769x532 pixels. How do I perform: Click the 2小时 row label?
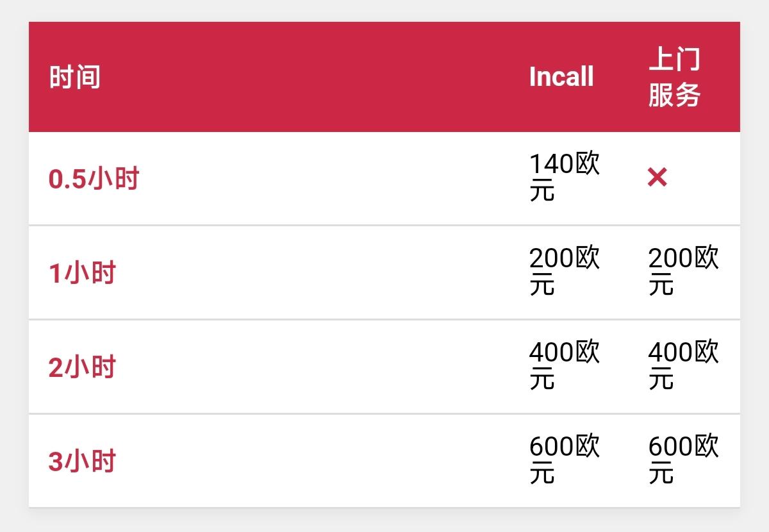point(82,367)
